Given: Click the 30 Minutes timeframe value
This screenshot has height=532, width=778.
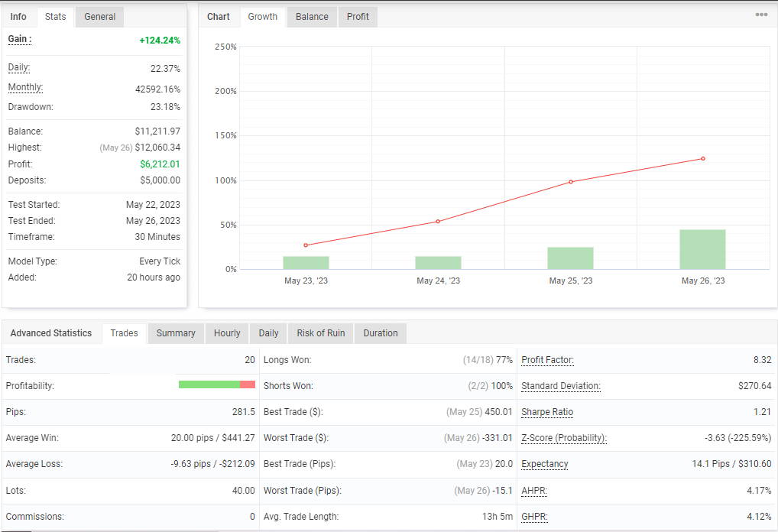Looking at the screenshot, I should (157, 237).
